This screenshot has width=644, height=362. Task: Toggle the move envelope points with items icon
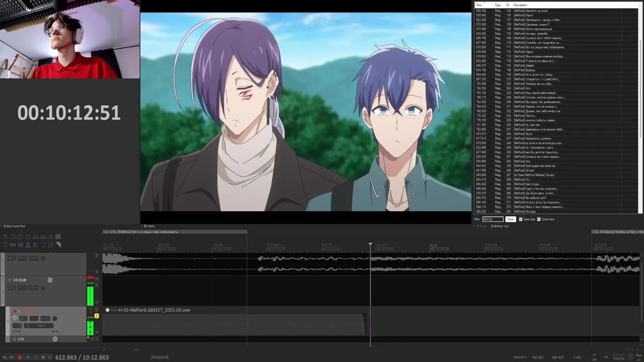tap(28, 244)
